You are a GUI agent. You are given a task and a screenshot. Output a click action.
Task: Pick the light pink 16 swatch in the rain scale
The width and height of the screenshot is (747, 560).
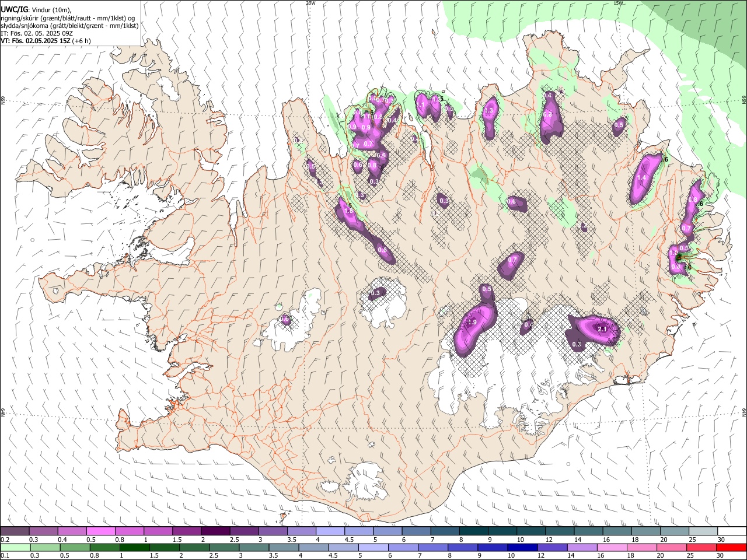pyautogui.click(x=612, y=548)
